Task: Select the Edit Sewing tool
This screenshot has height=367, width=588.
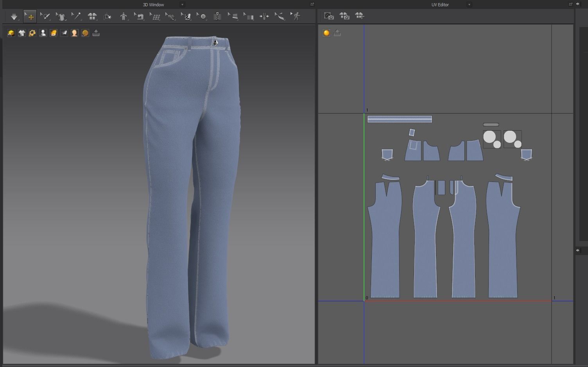Action: 170,16
